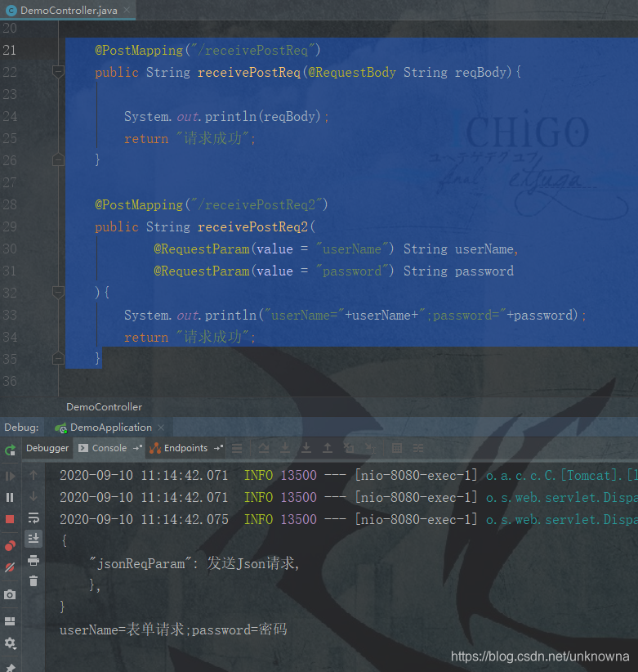Toggle Mute Breakpoints
Image resolution: width=638 pixels, height=672 pixels.
pos(10,567)
